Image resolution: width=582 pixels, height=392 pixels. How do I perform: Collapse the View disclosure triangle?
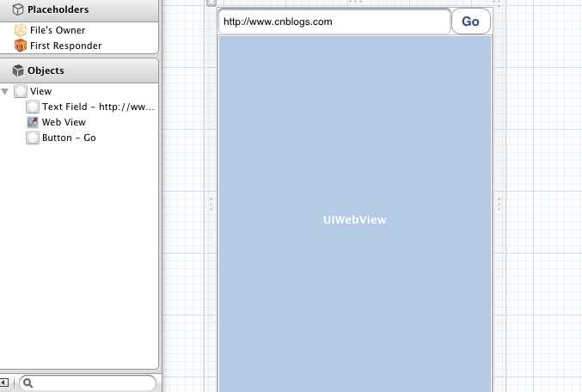coord(5,91)
